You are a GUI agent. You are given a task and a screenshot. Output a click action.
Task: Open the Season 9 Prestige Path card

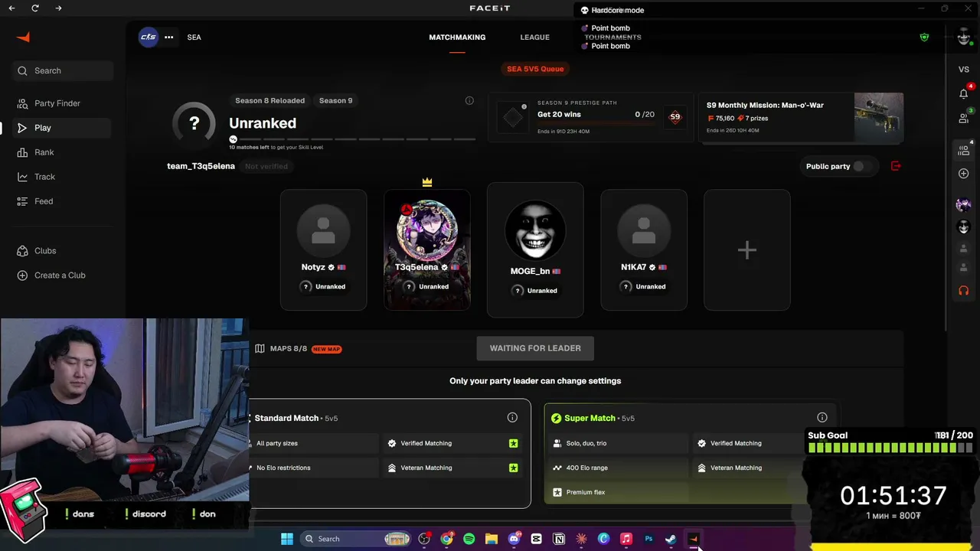click(590, 117)
